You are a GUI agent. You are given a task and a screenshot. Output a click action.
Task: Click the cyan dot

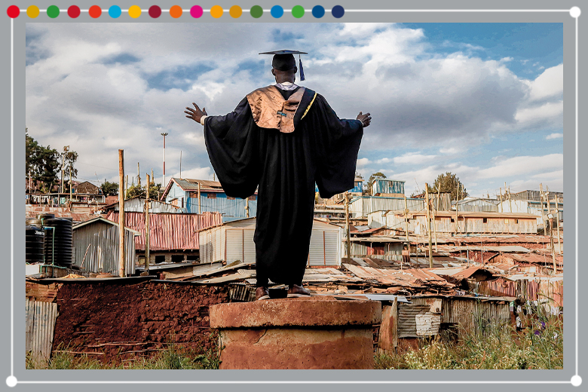(115, 11)
